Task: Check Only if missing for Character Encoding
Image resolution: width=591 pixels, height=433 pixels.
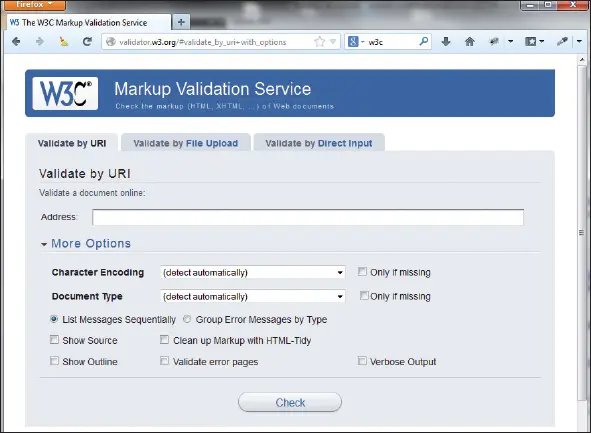Action: coord(362,272)
